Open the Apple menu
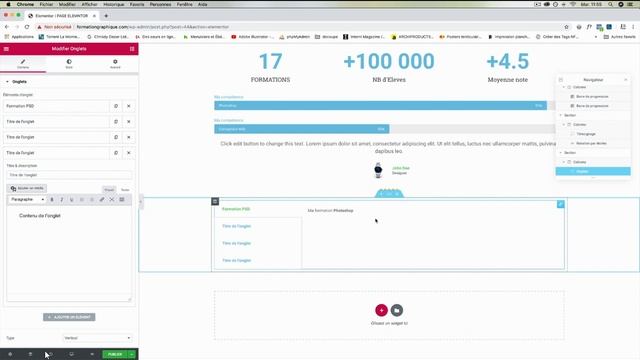Screen dimensions: 640x360 8,4
